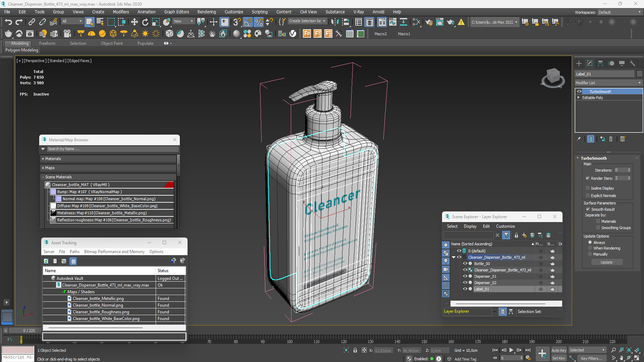Viewport: 644px width, 362px height.
Task: Uncheck the Smooth Result checkbox
Action: click(x=588, y=209)
